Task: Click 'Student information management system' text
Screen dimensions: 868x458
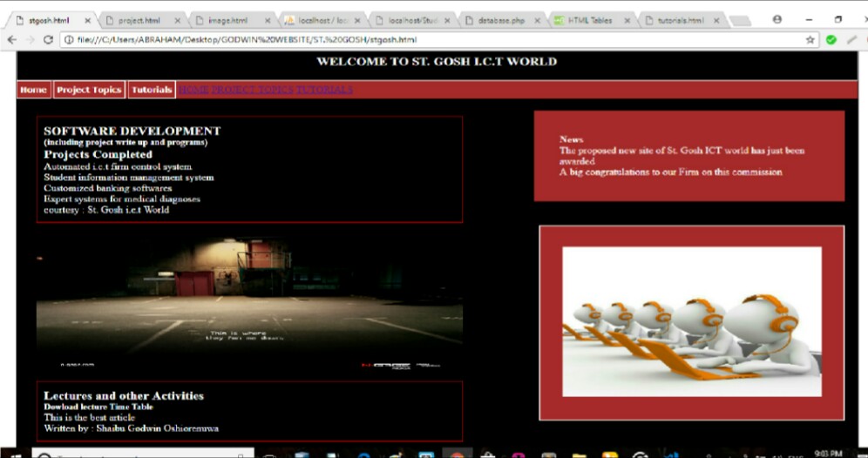Action: [x=129, y=178]
